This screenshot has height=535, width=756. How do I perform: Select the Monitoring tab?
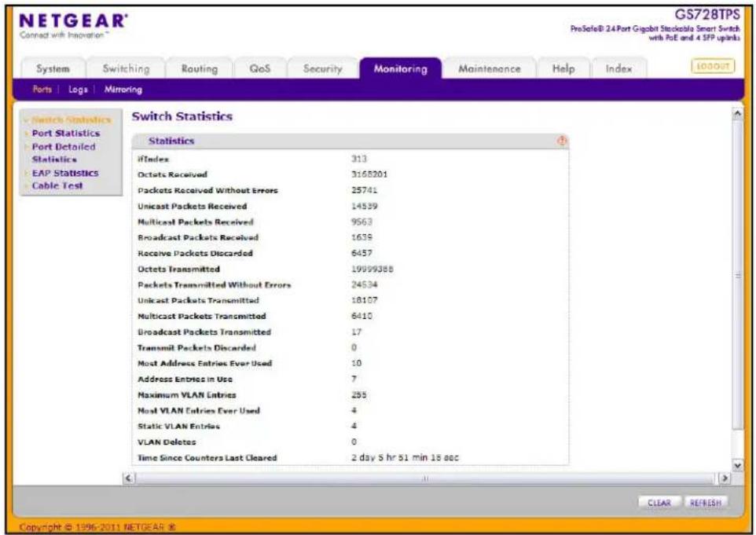[x=400, y=68]
